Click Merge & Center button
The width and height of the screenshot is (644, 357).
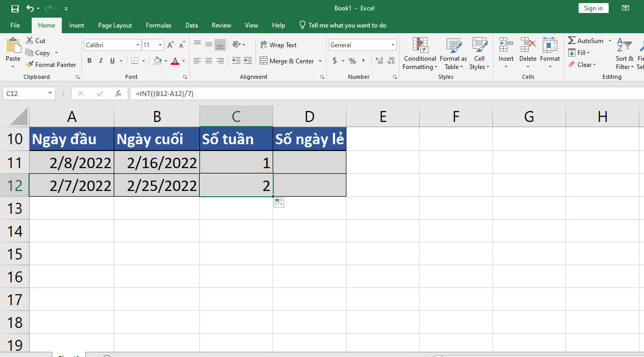287,61
